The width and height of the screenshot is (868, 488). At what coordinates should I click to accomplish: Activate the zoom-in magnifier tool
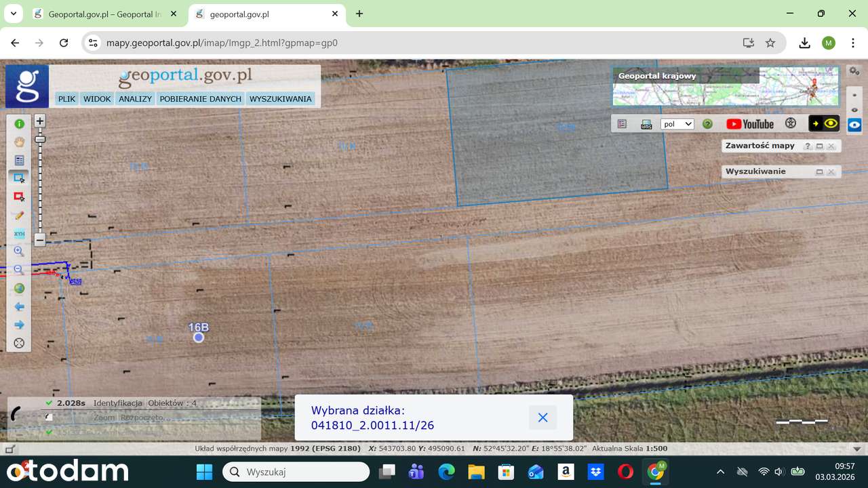[x=19, y=251]
